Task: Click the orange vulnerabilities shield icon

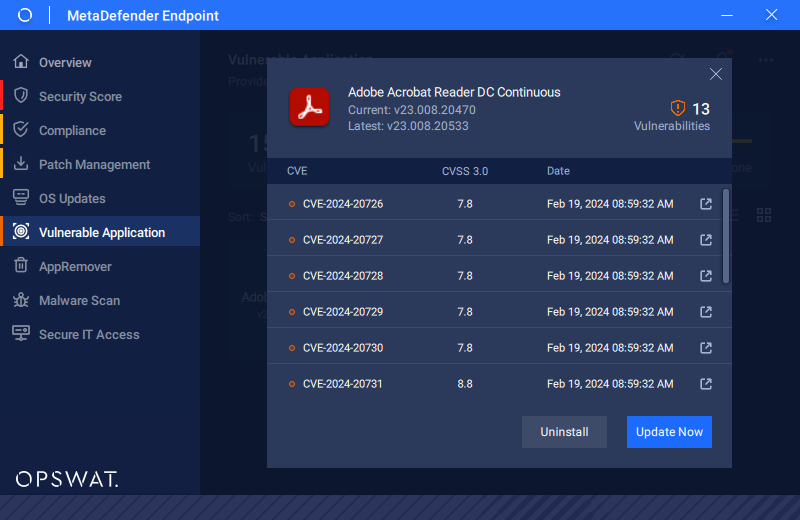Action: click(678, 108)
